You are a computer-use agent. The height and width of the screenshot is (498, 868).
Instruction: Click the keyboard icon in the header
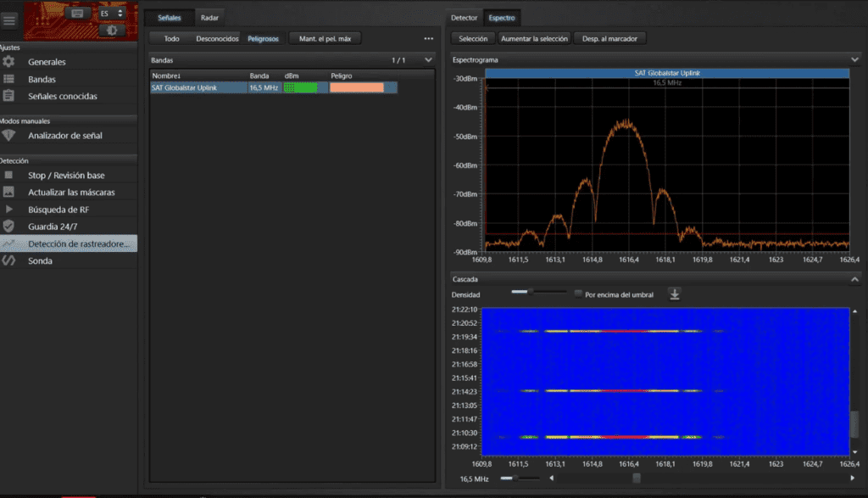(79, 13)
